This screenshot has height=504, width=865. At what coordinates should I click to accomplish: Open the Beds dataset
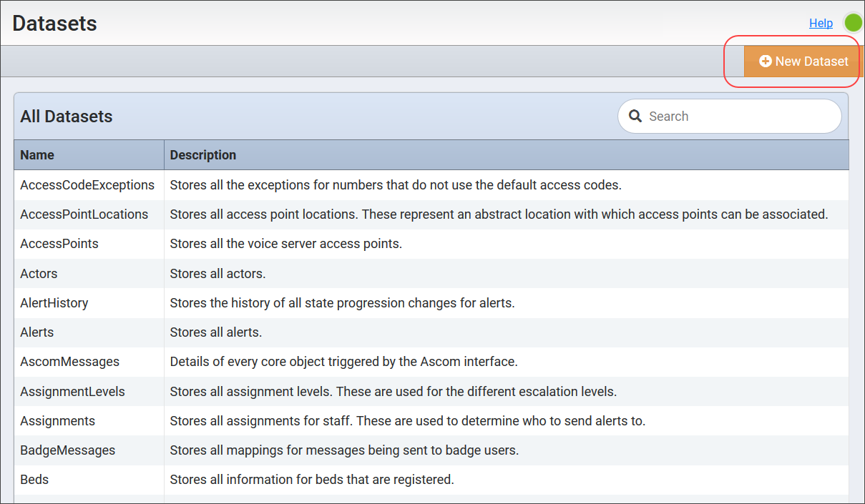tap(34, 479)
